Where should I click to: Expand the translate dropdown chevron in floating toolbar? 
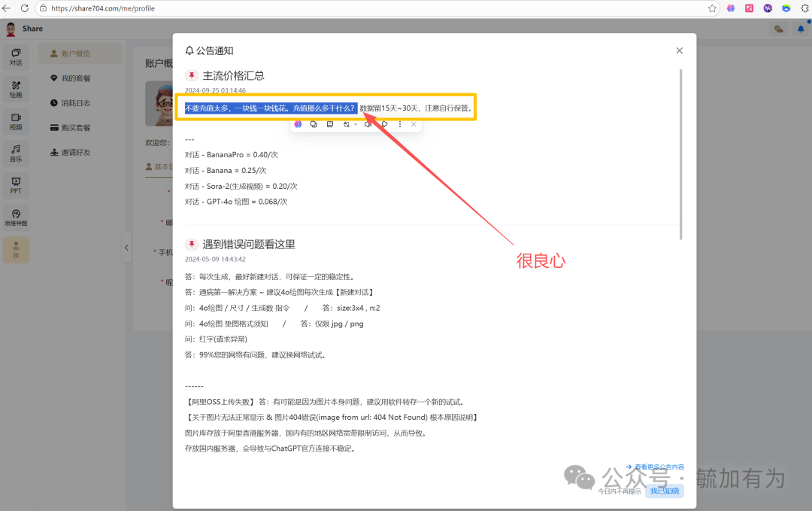[x=355, y=124]
